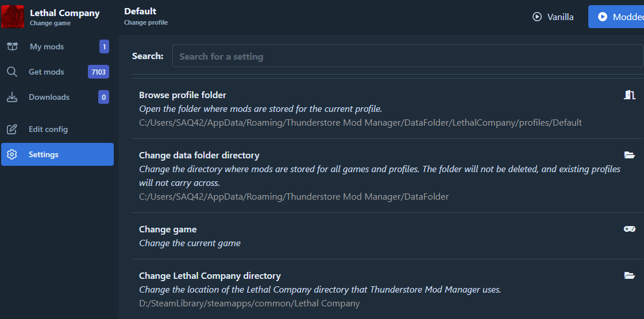Image resolution: width=644 pixels, height=319 pixels.
Task: Click the My mods box icon
Action: tap(12, 46)
